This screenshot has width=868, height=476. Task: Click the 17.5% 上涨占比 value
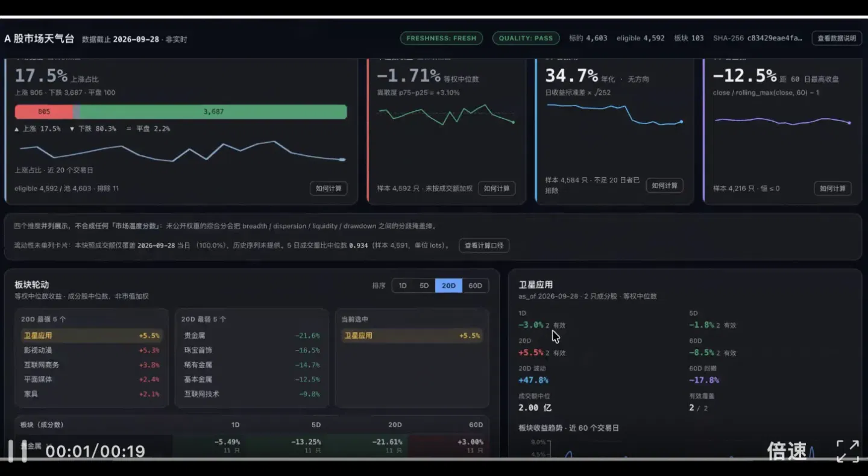coord(41,76)
